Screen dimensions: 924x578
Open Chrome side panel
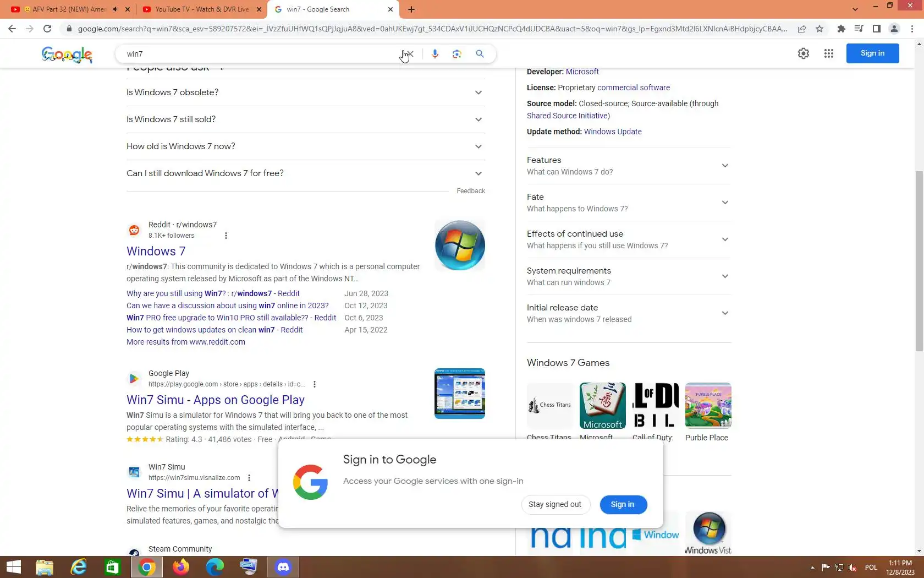click(877, 29)
